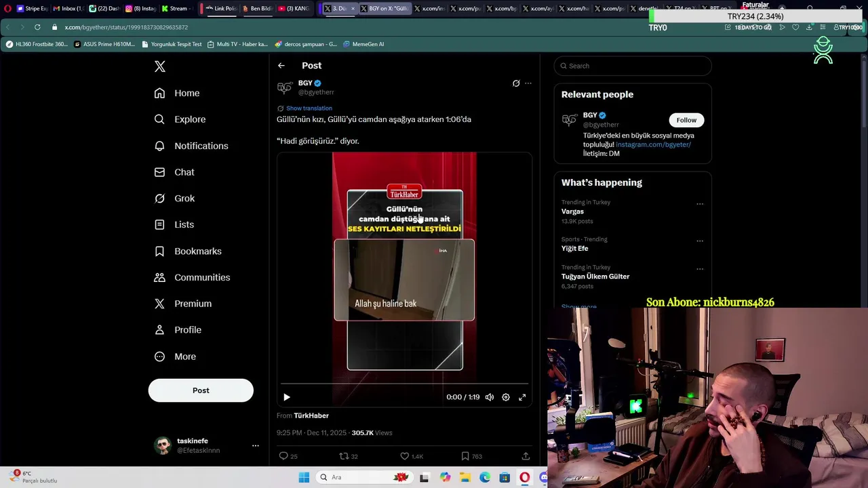
Task: Open Communities in the sidebar
Action: pos(192,277)
